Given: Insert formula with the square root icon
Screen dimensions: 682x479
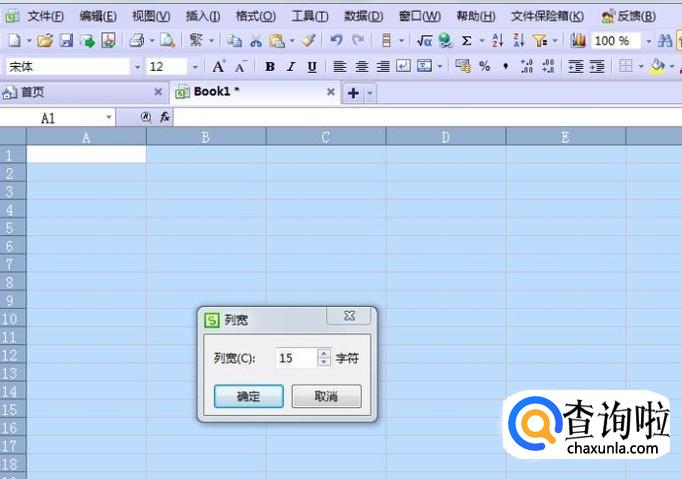Looking at the screenshot, I should click(424, 41).
